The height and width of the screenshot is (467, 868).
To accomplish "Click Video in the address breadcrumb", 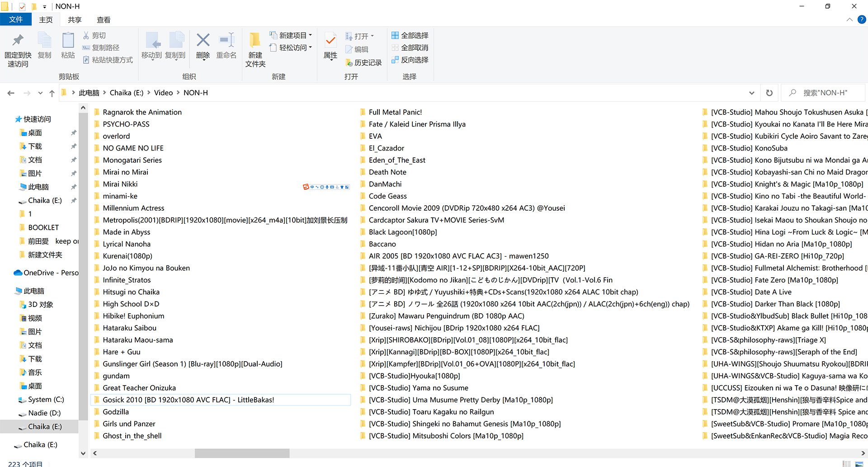I will 163,93.
